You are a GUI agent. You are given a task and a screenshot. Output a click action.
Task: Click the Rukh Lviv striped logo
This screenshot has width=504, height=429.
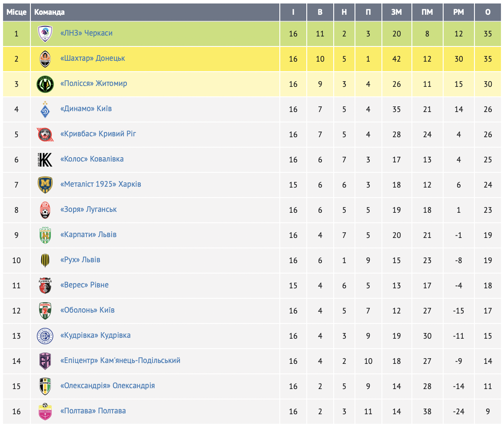click(45, 261)
